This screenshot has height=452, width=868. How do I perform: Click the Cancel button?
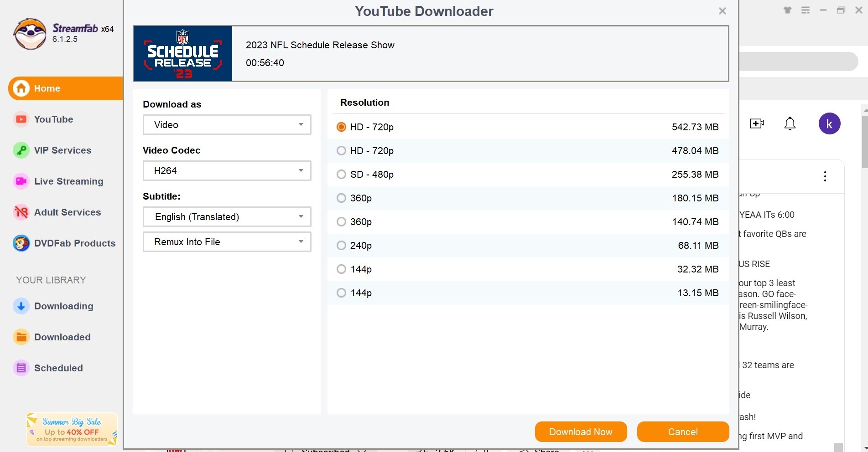pyautogui.click(x=683, y=432)
